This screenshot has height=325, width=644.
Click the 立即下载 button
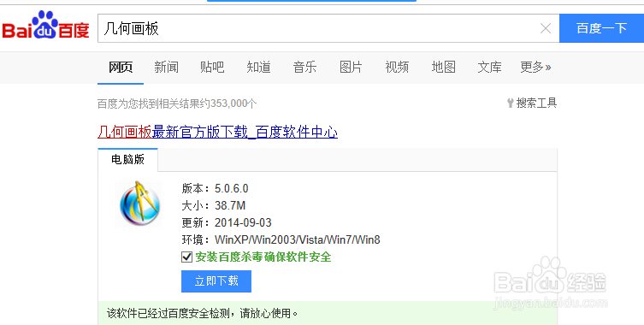coord(216,281)
